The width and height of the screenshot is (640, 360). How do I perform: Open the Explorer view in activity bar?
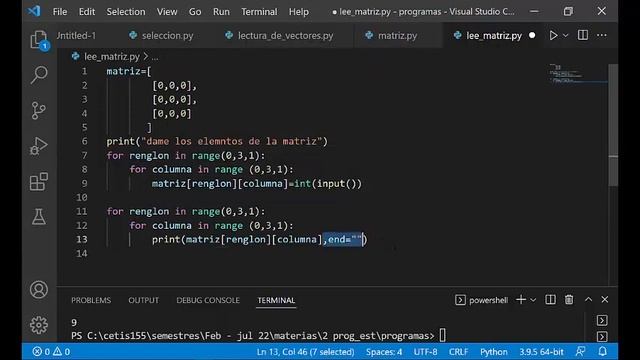coord(39,40)
